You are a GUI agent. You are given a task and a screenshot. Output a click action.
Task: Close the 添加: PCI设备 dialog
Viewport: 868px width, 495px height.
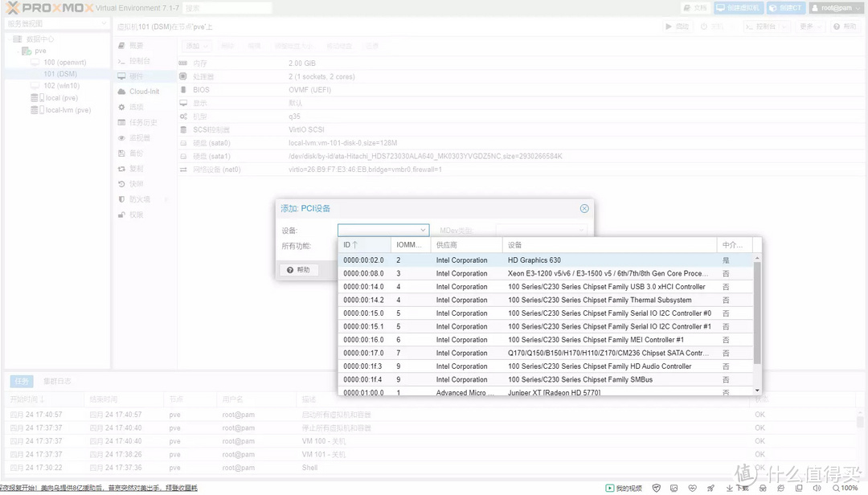(x=584, y=209)
